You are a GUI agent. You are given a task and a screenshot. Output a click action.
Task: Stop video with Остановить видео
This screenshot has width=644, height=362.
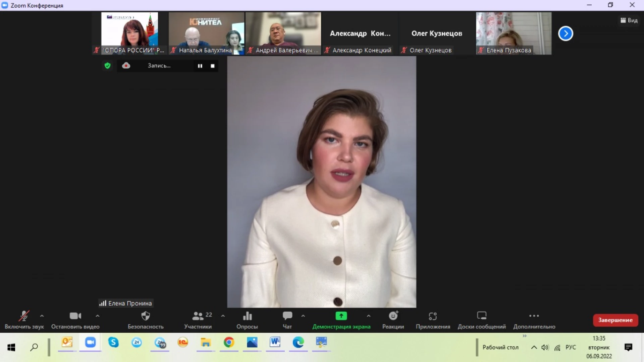coord(75,320)
